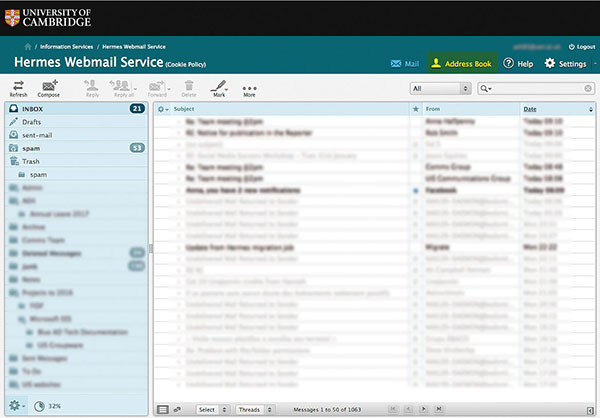Open the message from Migrate
The image size is (600, 418).
tap(374, 247)
